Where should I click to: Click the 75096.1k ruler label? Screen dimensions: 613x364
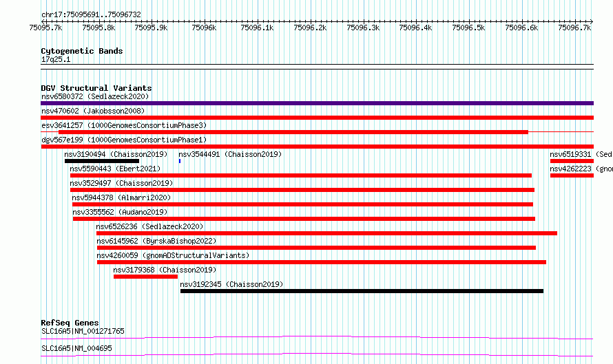coord(257,28)
